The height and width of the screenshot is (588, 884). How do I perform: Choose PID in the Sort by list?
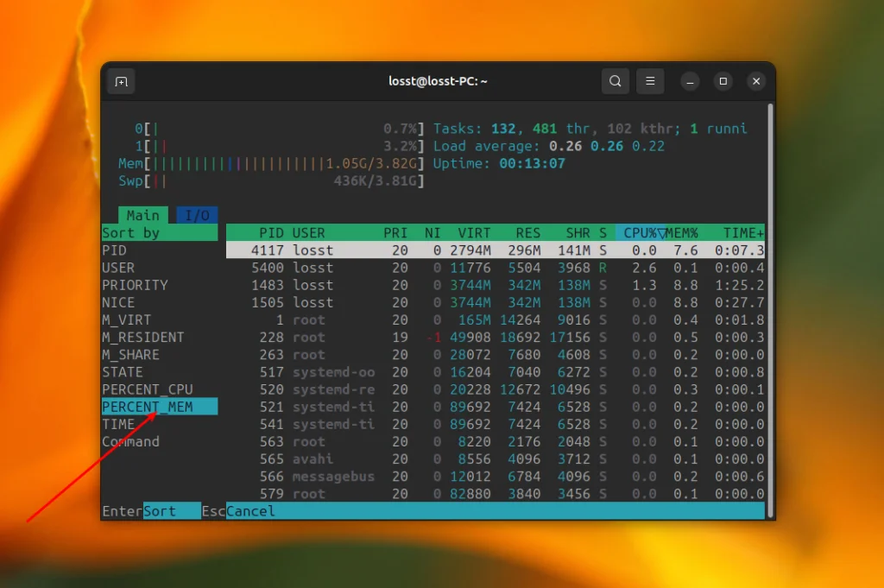tap(115, 250)
